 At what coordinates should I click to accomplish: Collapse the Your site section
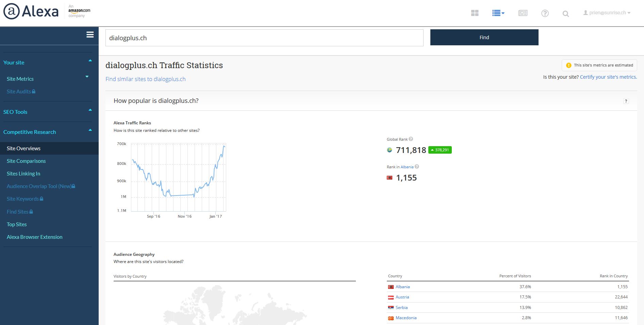(x=90, y=61)
